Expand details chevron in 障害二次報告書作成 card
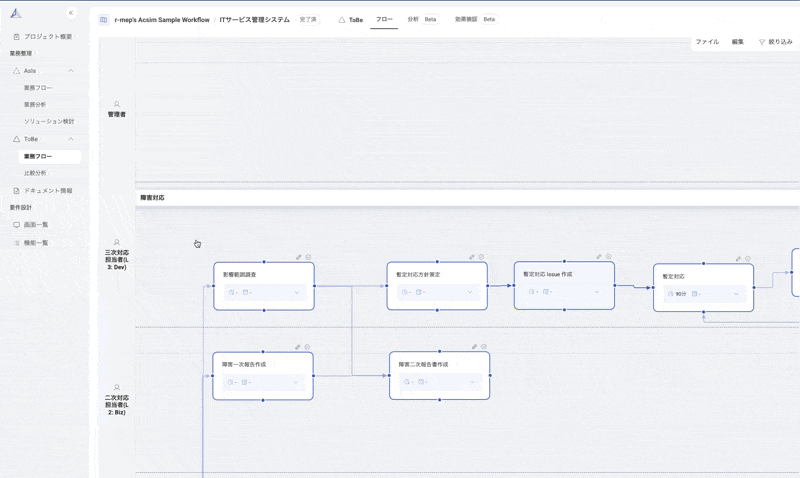The image size is (800, 478). [472, 382]
